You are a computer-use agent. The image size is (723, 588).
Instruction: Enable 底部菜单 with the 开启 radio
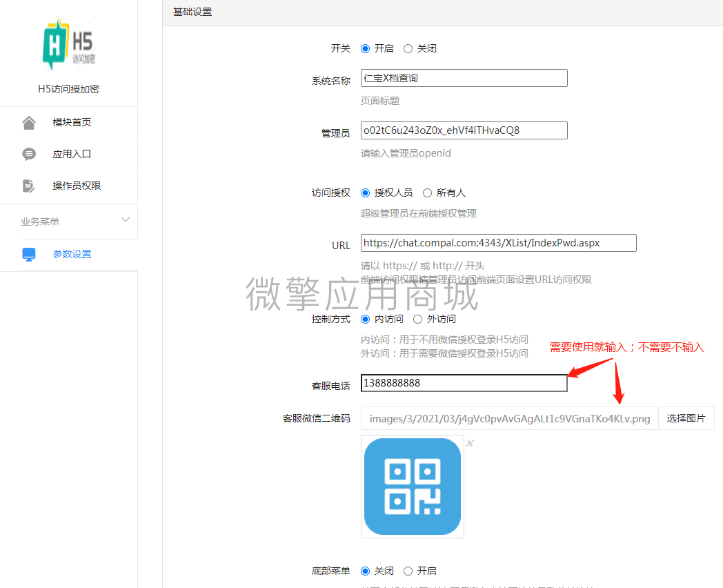(408, 571)
